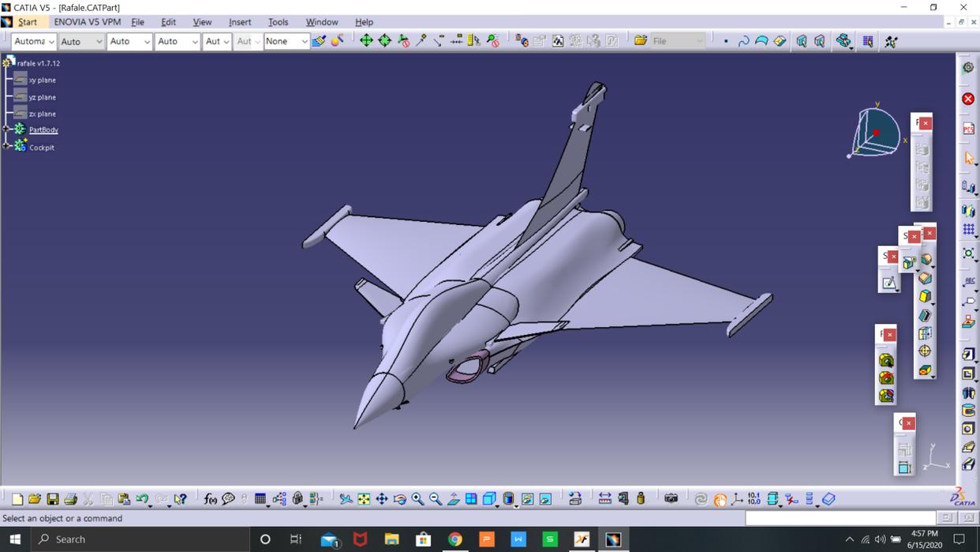Screen dimensions: 980x552
Task: Open the Tools menu
Action: click(278, 22)
